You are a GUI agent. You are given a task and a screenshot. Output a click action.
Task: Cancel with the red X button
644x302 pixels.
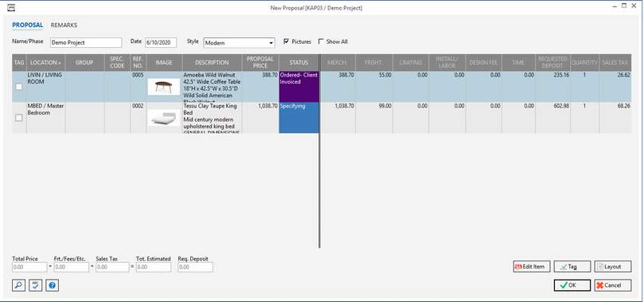click(613, 285)
